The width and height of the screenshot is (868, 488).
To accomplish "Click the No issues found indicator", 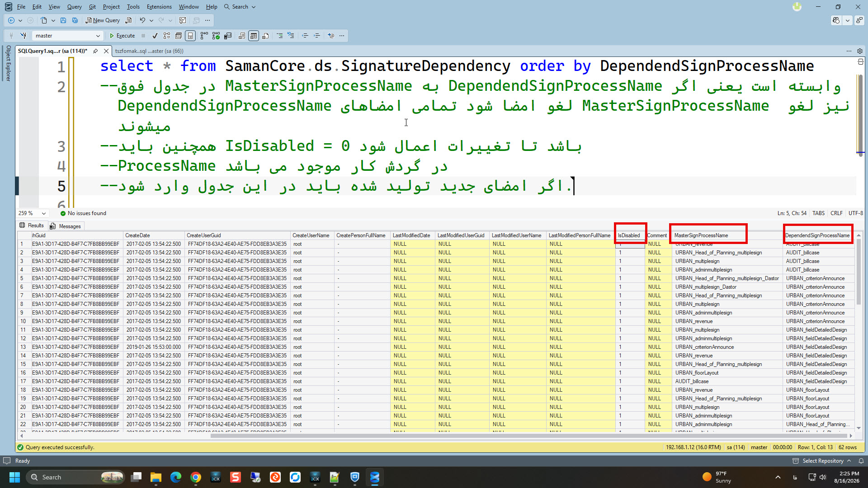I will pos(83,213).
